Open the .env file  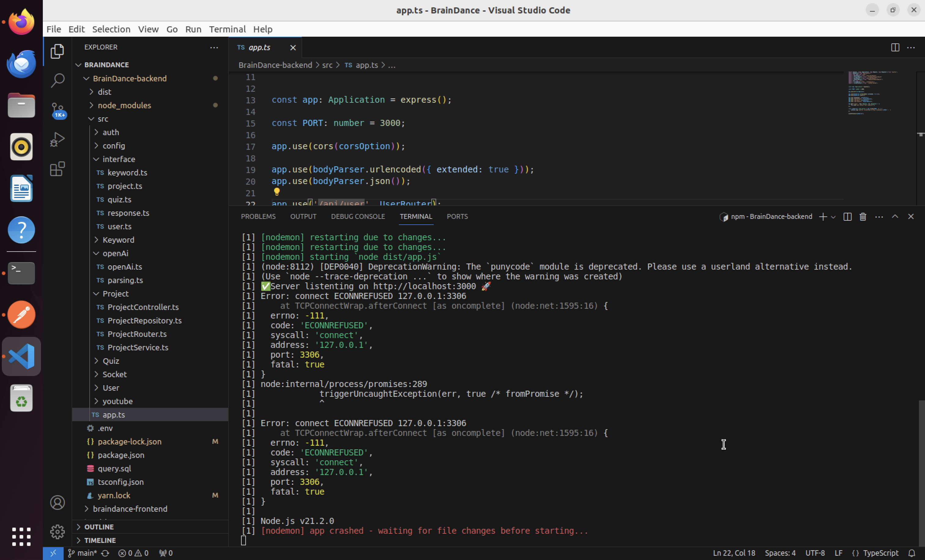coord(105,428)
